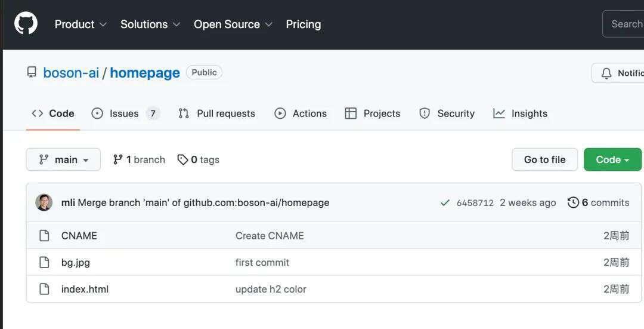The height and width of the screenshot is (329, 644).
Task: Open the mli author link
Action: click(x=68, y=203)
